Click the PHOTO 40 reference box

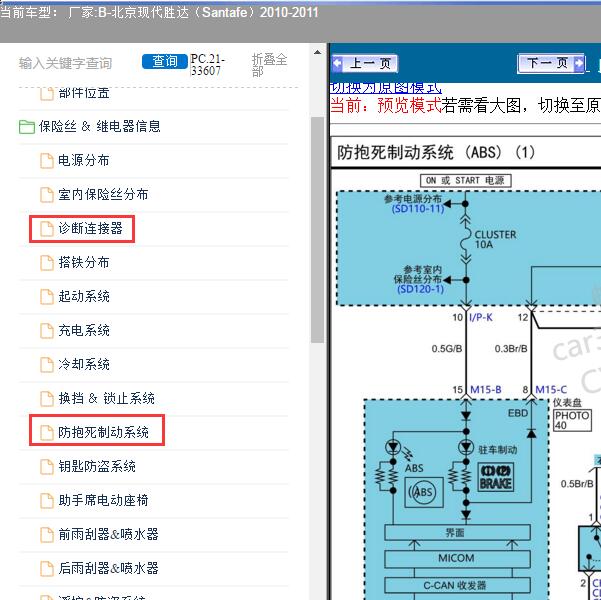pos(573,420)
